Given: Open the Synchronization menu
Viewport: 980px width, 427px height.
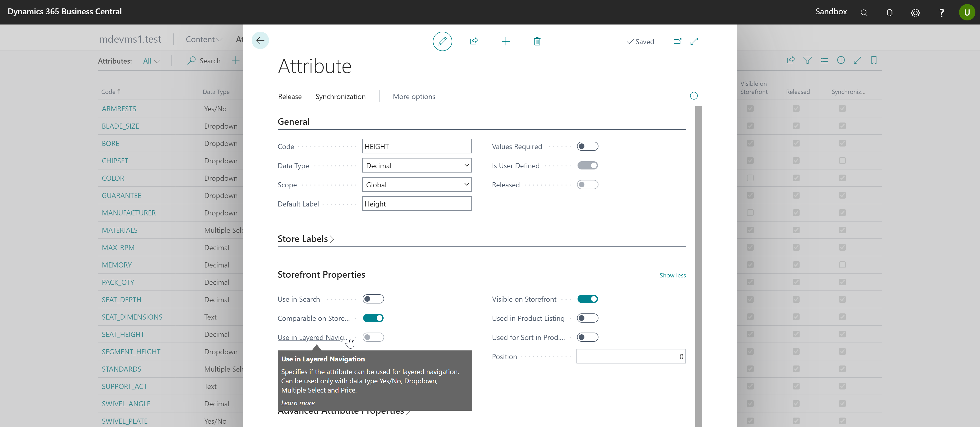Looking at the screenshot, I should 340,97.
